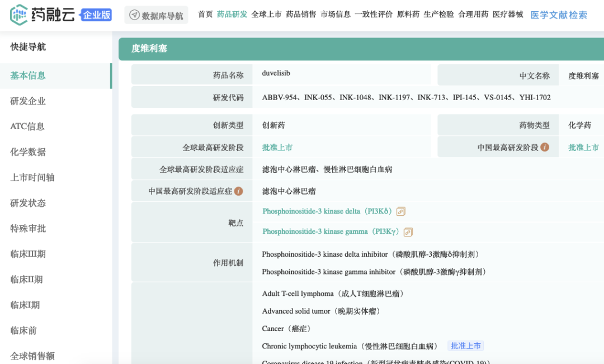Select 临床前 in quick navigation

23,330
